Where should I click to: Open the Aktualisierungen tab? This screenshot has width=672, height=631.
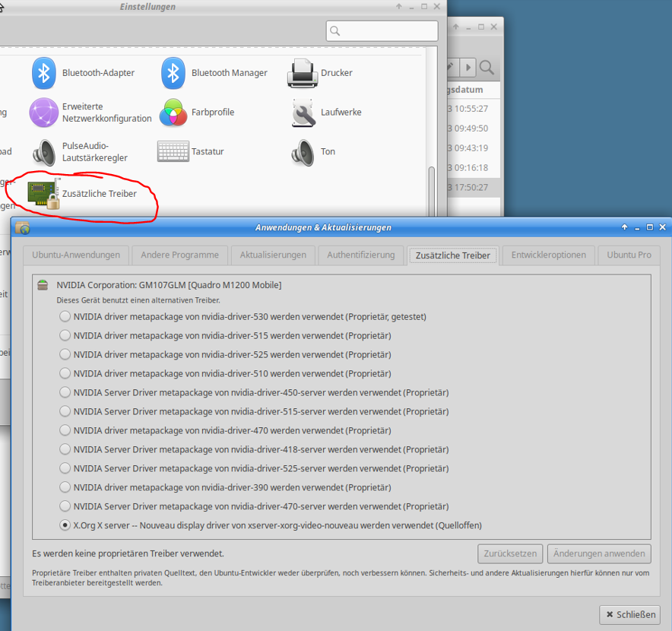[273, 255]
